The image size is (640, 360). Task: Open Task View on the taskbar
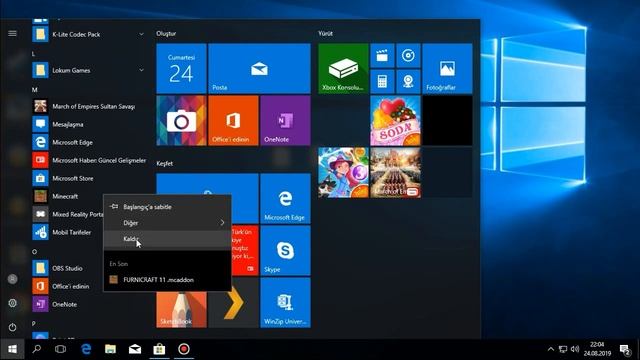click(60, 349)
